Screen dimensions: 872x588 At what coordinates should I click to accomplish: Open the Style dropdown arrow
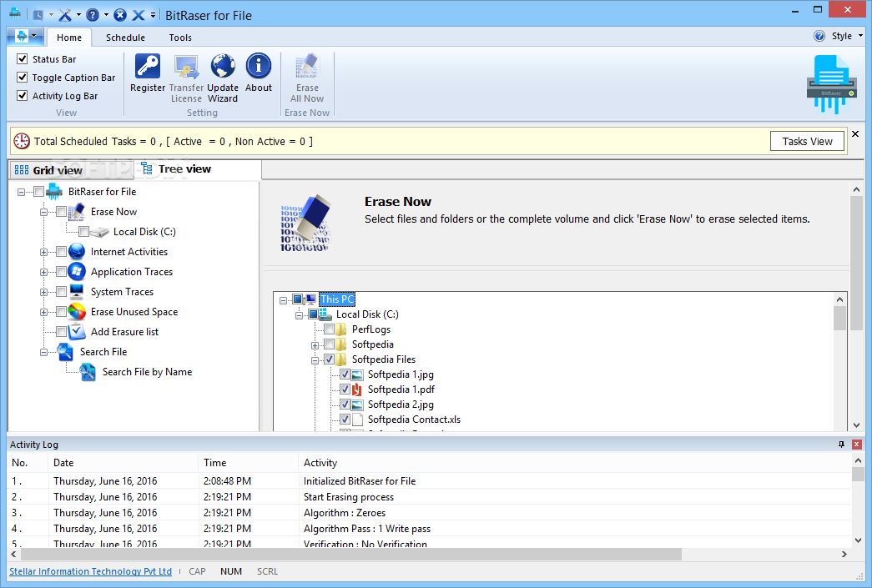[860, 36]
